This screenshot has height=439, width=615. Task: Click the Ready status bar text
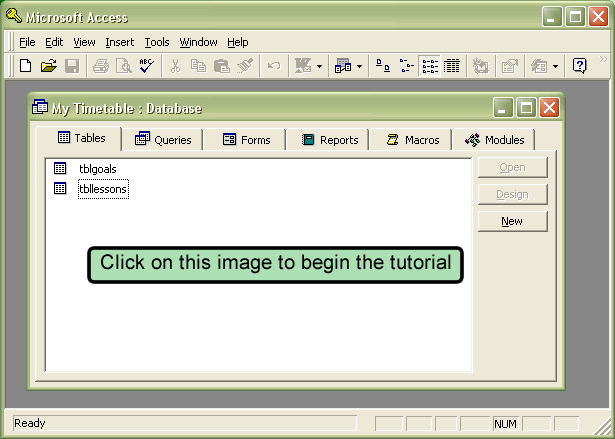tap(30, 423)
